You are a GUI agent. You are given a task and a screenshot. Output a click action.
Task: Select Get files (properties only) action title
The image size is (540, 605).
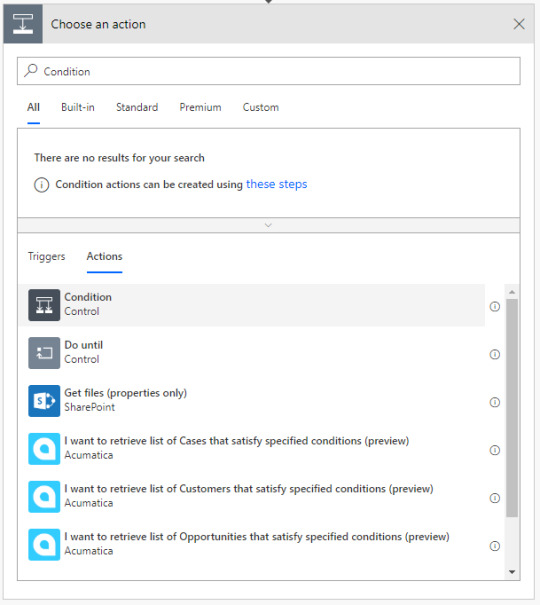[125, 393]
